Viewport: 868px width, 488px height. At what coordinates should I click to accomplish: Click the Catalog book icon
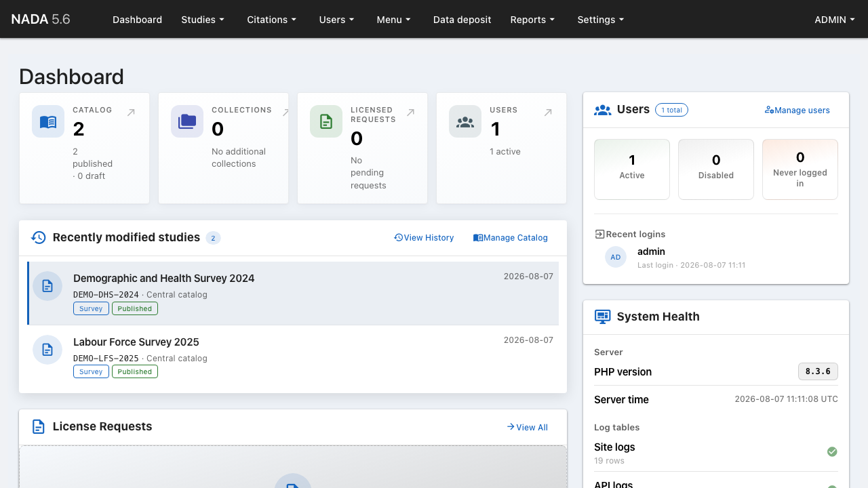click(48, 122)
